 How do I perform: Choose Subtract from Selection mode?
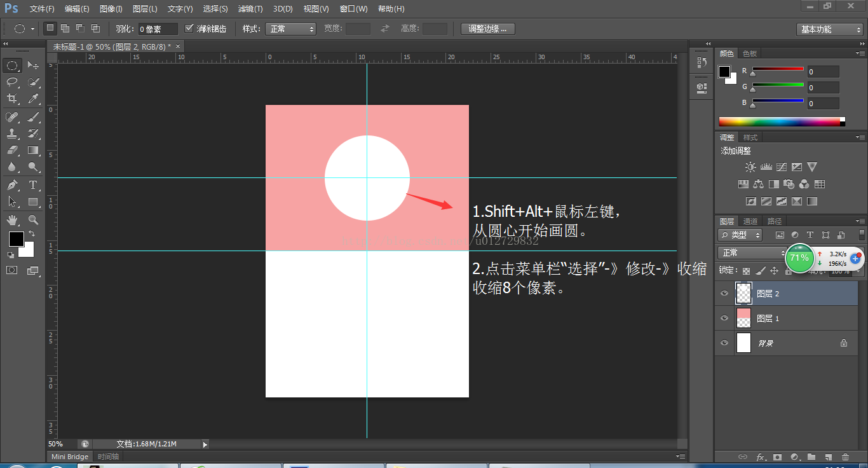pyautogui.click(x=81, y=29)
